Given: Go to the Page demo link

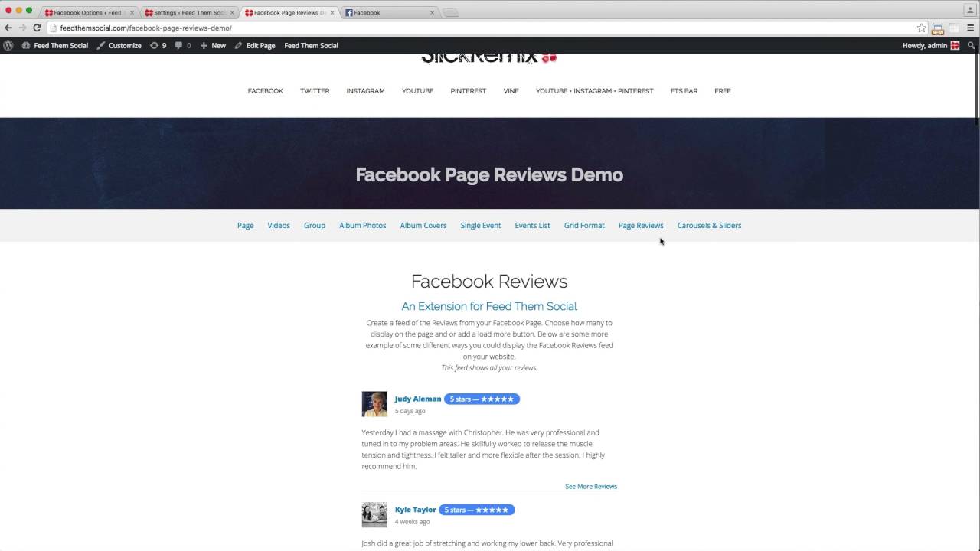Looking at the screenshot, I should click(x=245, y=226).
